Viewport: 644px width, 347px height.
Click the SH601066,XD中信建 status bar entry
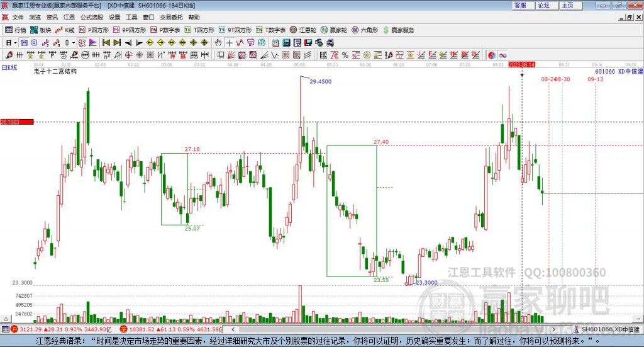pos(607,329)
